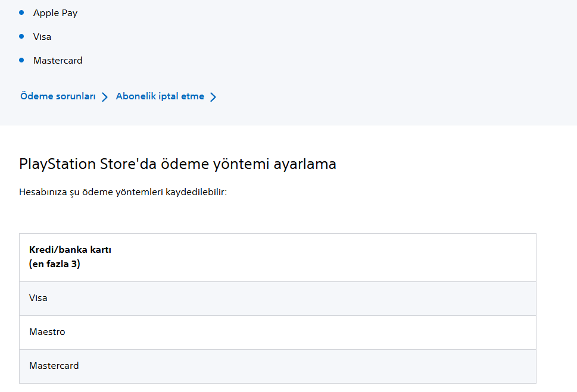The height and width of the screenshot is (392, 577).
Task: Select the Mastercard table row
Action: coord(278,366)
